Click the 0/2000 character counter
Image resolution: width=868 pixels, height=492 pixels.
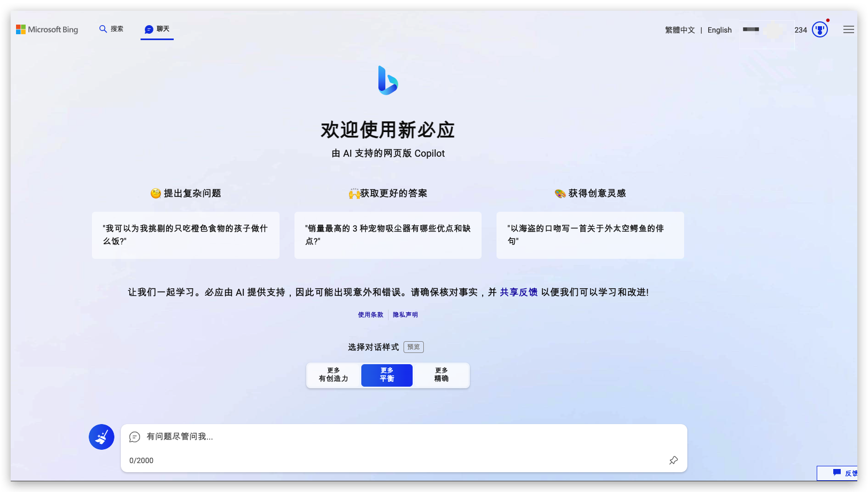(141, 460)
